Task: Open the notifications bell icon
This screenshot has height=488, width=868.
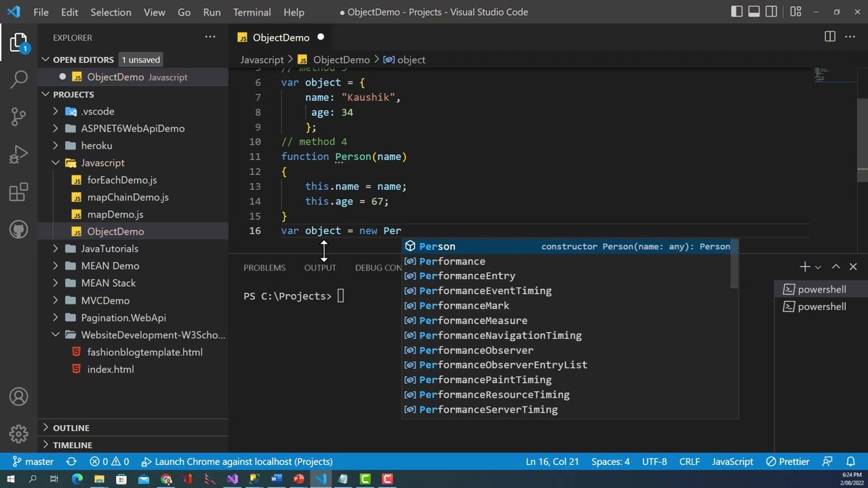Action: [850, 462]
